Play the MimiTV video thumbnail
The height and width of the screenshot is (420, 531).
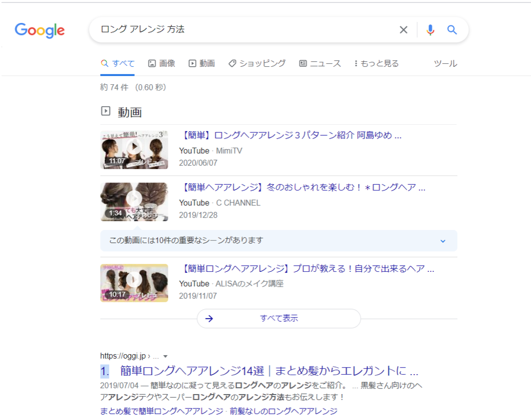[134, 150]
